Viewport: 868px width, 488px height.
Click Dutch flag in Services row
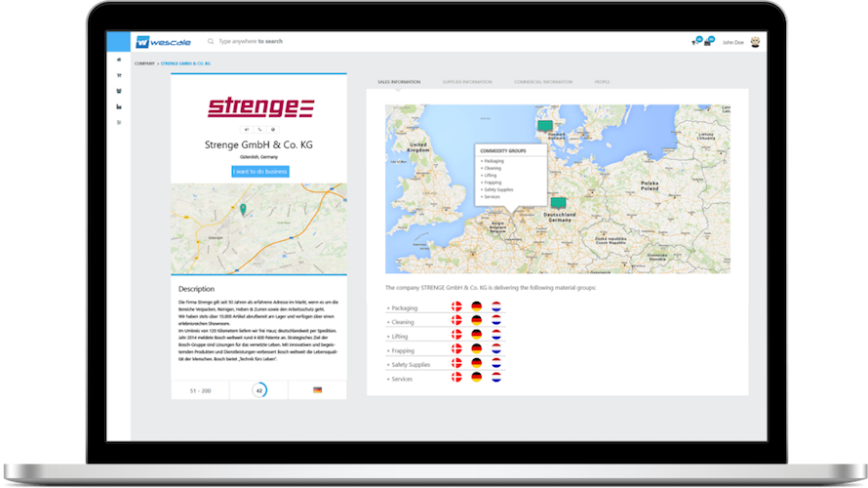tap(496, 377)
